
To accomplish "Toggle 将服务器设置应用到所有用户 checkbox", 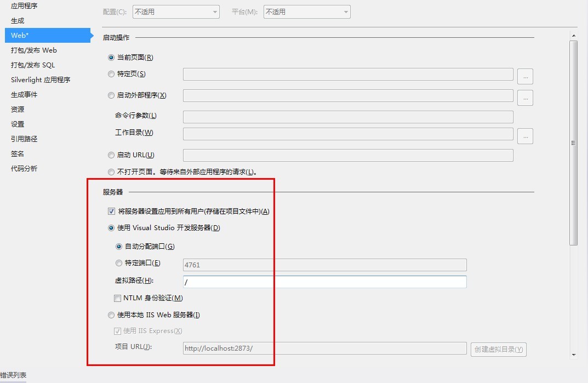I will (x=111, y=211).
